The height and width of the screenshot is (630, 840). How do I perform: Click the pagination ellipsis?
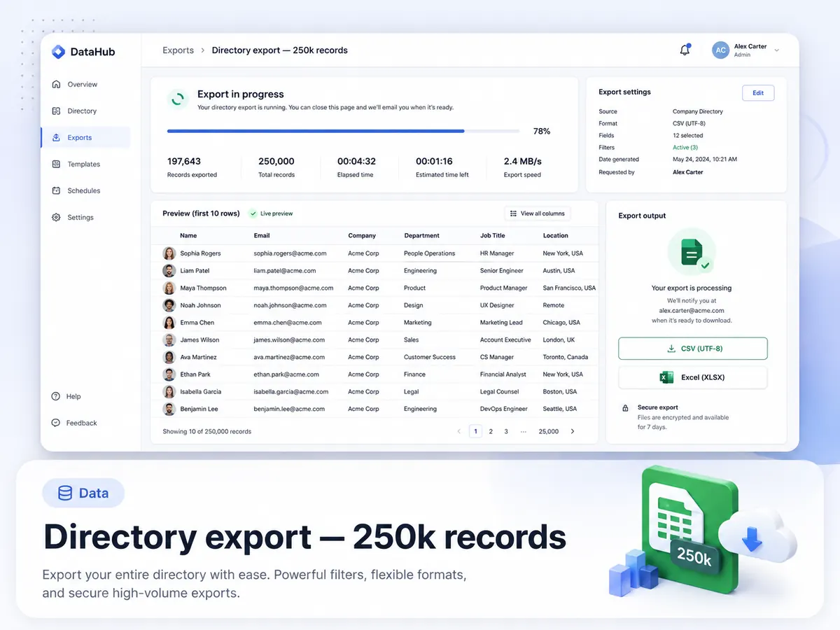point(524,431)
